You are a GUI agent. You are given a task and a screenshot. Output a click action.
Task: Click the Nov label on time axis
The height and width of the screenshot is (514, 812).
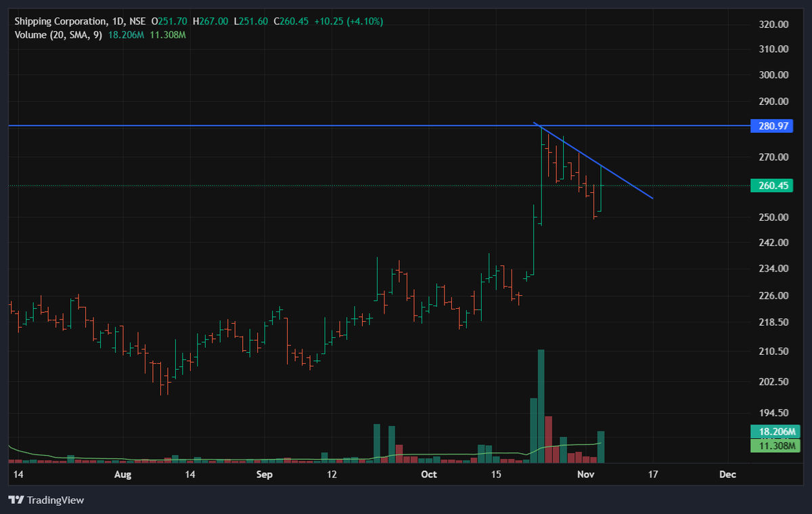point(586,475)
